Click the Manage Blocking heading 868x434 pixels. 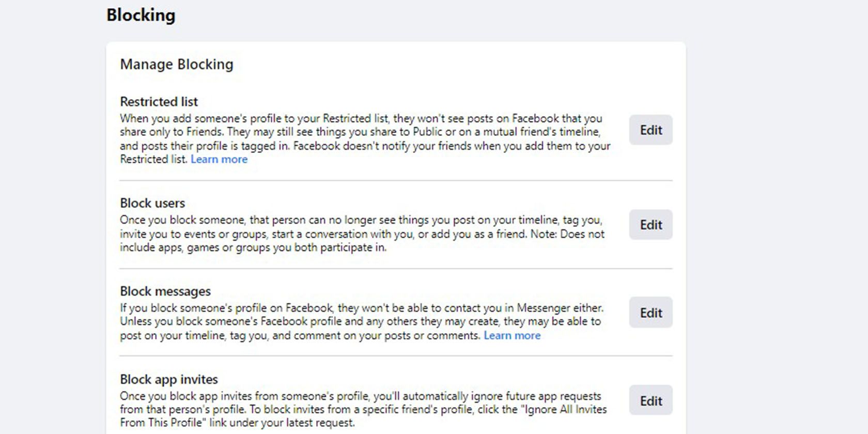(x=177, y=64)
